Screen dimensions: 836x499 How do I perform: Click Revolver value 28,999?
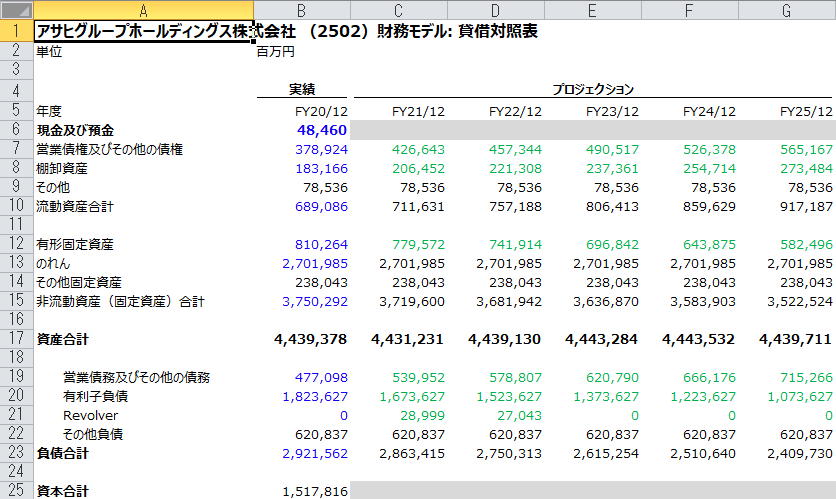click(x=423, y=415)
